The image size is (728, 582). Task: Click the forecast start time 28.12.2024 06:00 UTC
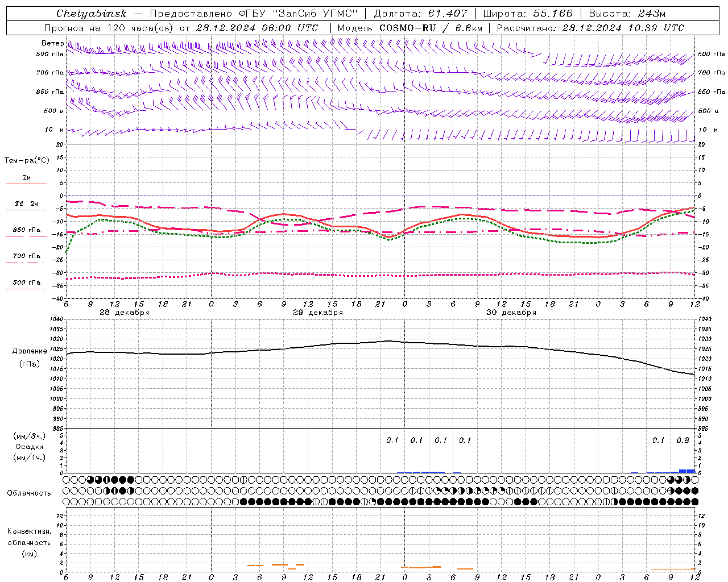click(x=257, y=28)
